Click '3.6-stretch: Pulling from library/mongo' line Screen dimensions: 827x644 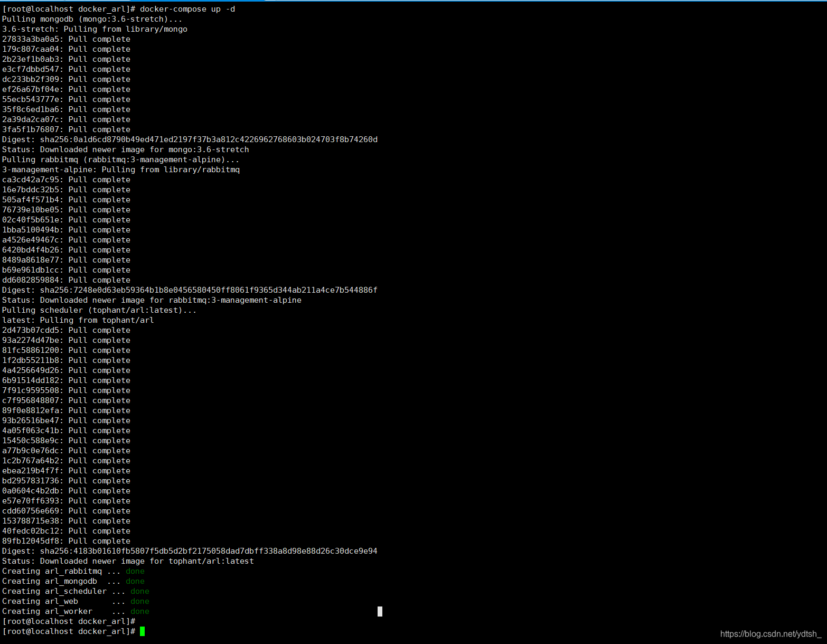(95, 29)
